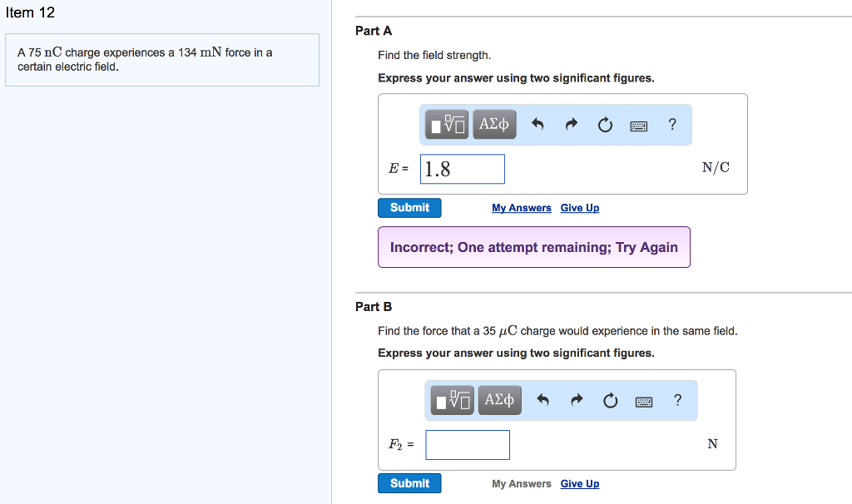Click the E field strength input box
852x504 pixels.
coord(463,169)
